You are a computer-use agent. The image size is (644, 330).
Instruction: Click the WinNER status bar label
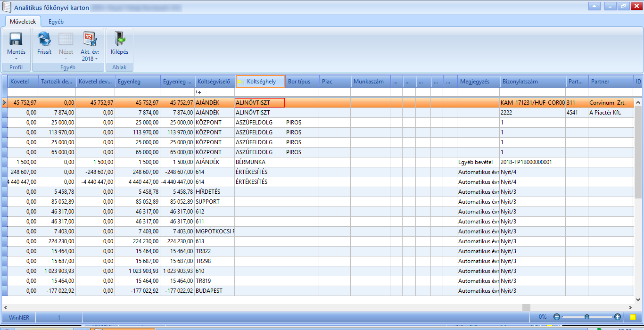click(19, 317)
